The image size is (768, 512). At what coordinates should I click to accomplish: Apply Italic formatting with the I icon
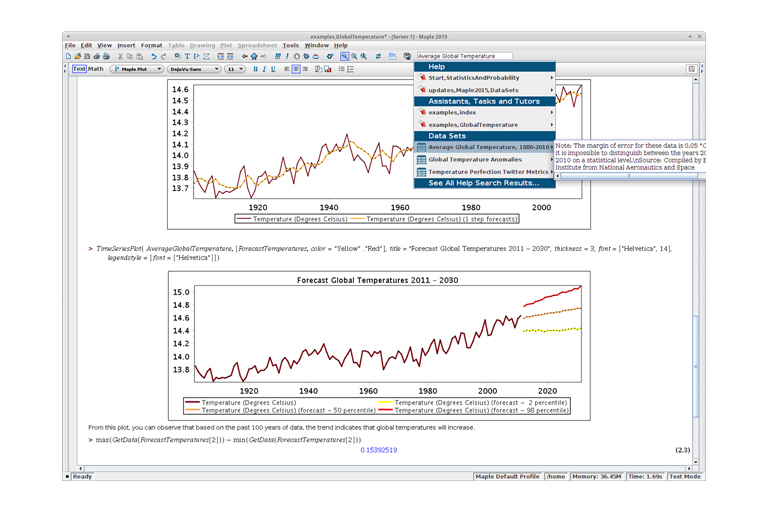264,70
